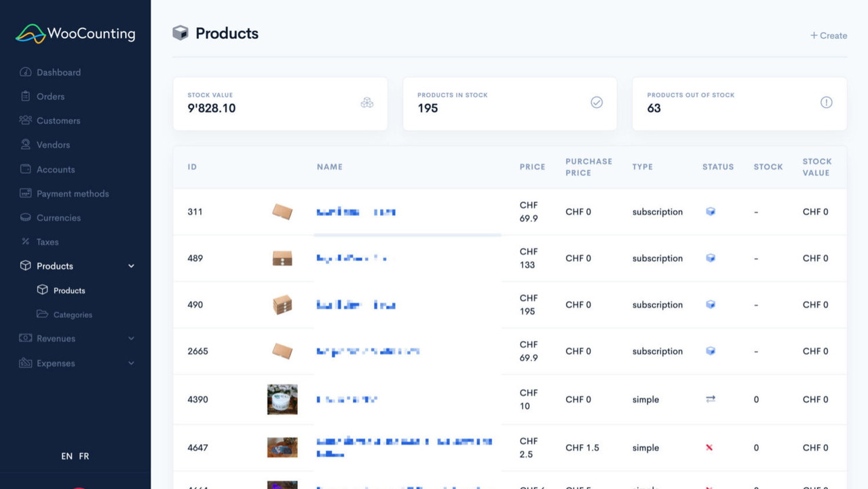Click the Customers people icon

click(x=26, y=120)
